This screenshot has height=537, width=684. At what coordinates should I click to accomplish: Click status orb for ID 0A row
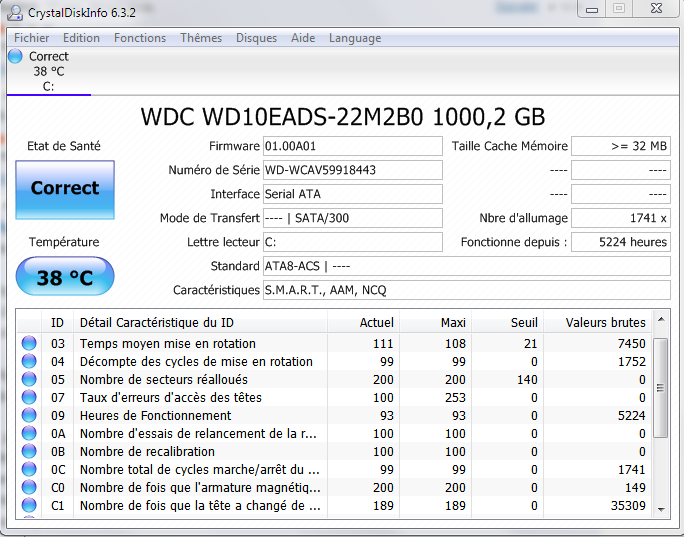click(x=29, y=434)
